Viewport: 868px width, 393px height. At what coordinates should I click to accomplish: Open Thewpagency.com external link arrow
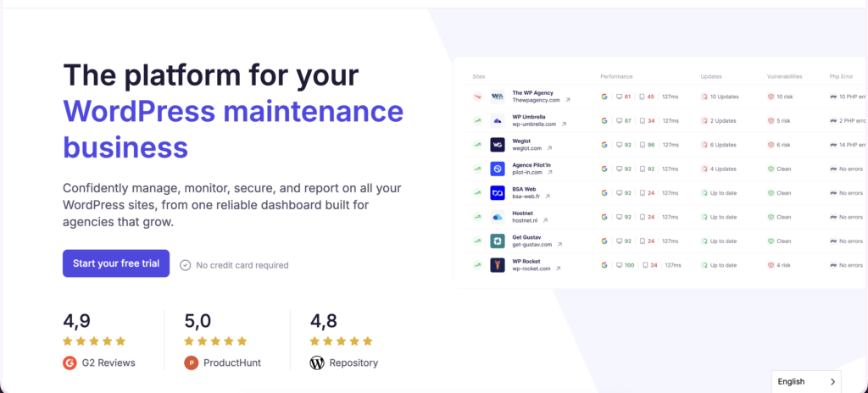click(x=568, y=100)
